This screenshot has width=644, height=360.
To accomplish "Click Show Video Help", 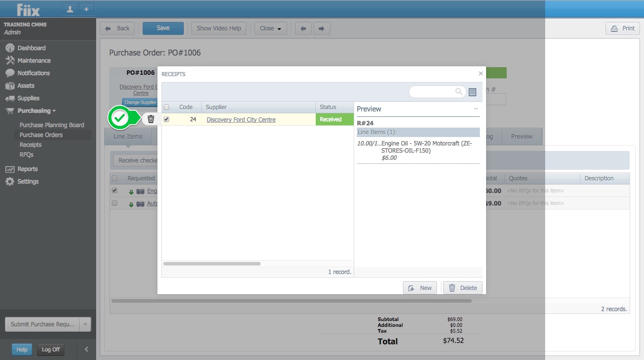I will pyautogui.click(x=219, y=28).
